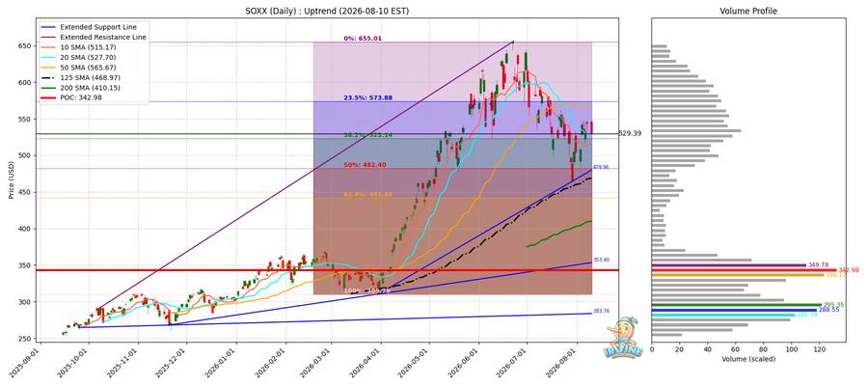Click '125 SMA (468.97)' in the legend
868x386 pixels.
[x=89, y=77]
